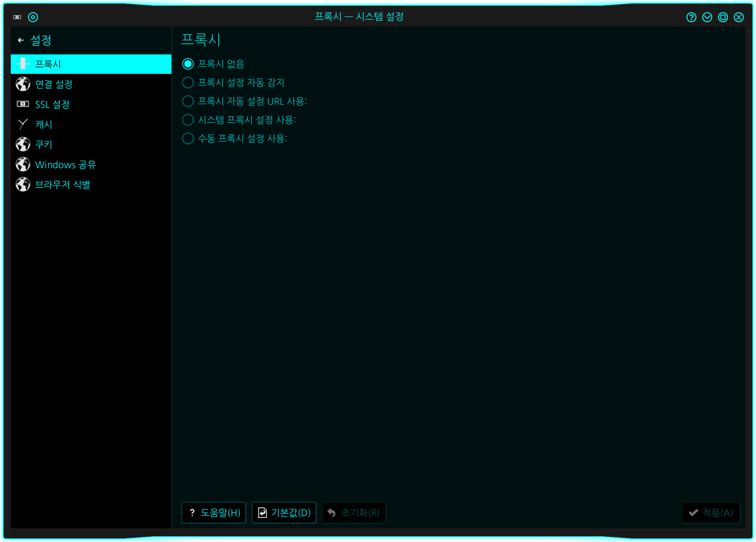
Task: Click the help question-mark icon in the title bar
Action: pyautogui.click(x=691, y=17)
